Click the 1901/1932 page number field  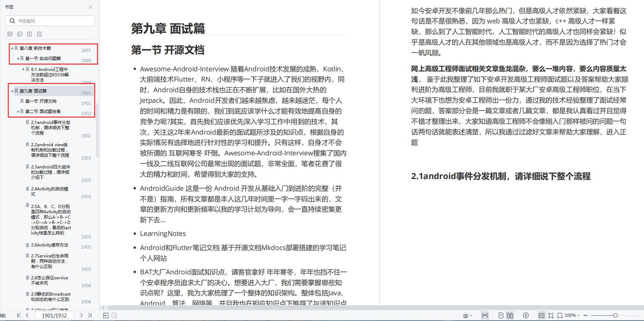coord(54,315)
